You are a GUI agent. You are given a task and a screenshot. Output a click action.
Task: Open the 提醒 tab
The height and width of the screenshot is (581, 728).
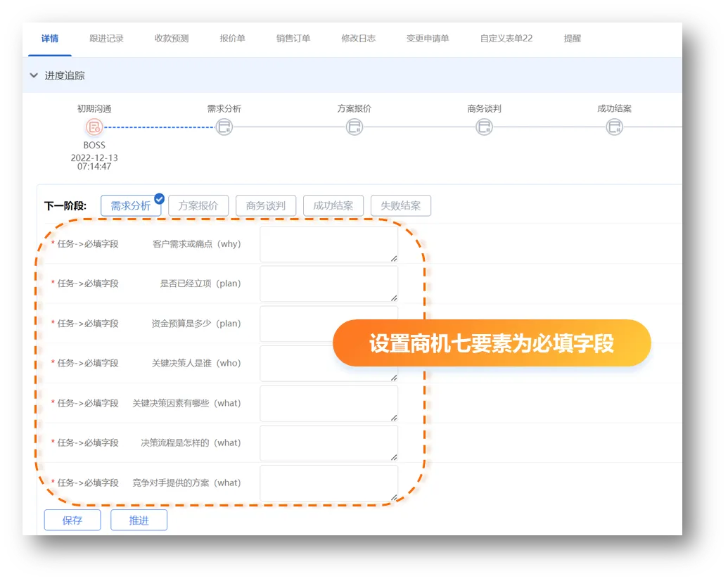click(x=572, y=39)
